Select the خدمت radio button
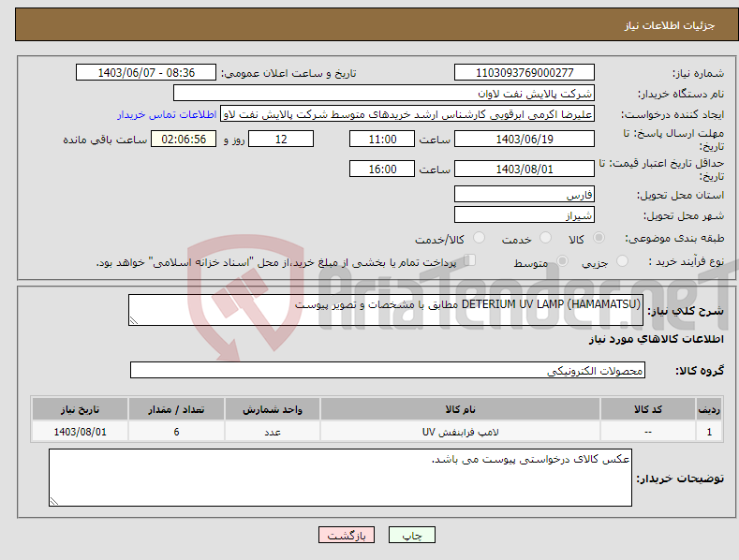Screen dimensions: 739x560 pyautogui.click(x=545, y=238)
